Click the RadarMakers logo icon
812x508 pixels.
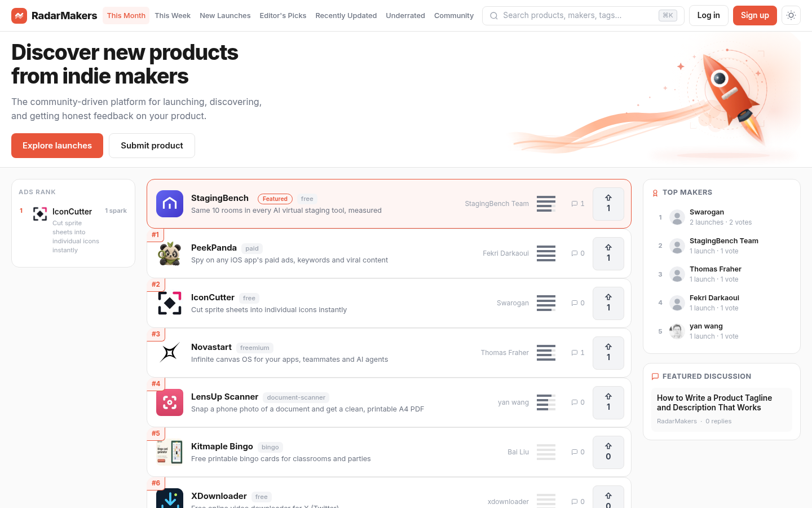point(19,16)
